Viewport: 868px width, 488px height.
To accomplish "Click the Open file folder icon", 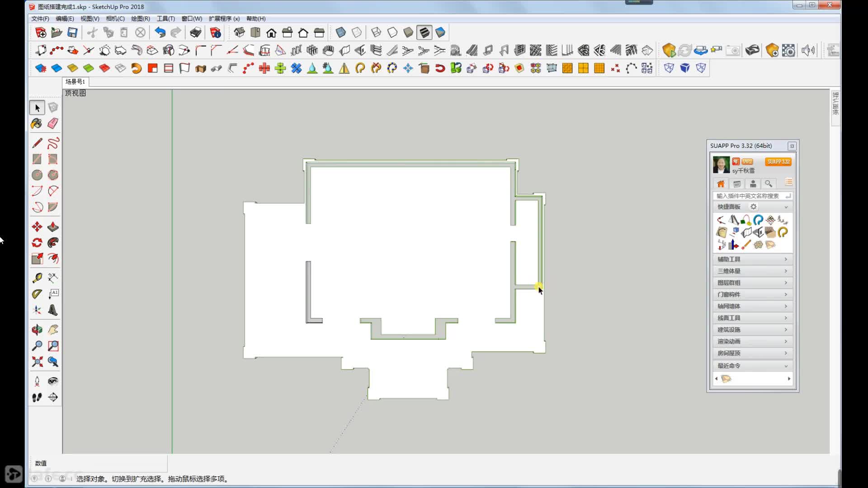I will coord(57,33).
